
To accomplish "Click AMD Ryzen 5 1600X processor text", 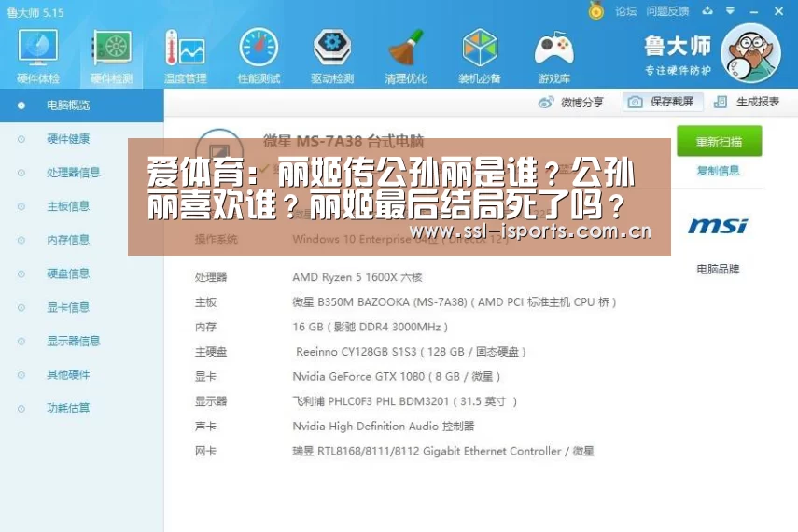I will (x=357, y=277).
